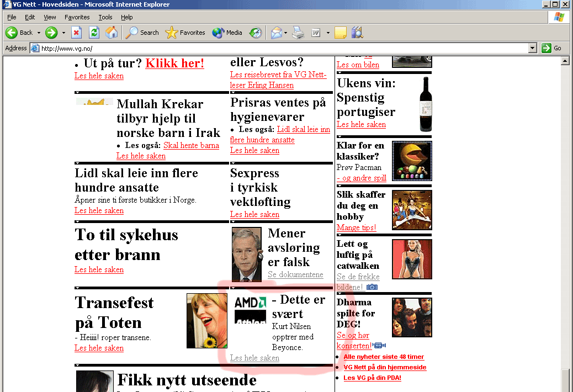Print the page with the printer icon
Image resolution: width=573 pixels, height=392 pixels.
[x=298, y=33]
